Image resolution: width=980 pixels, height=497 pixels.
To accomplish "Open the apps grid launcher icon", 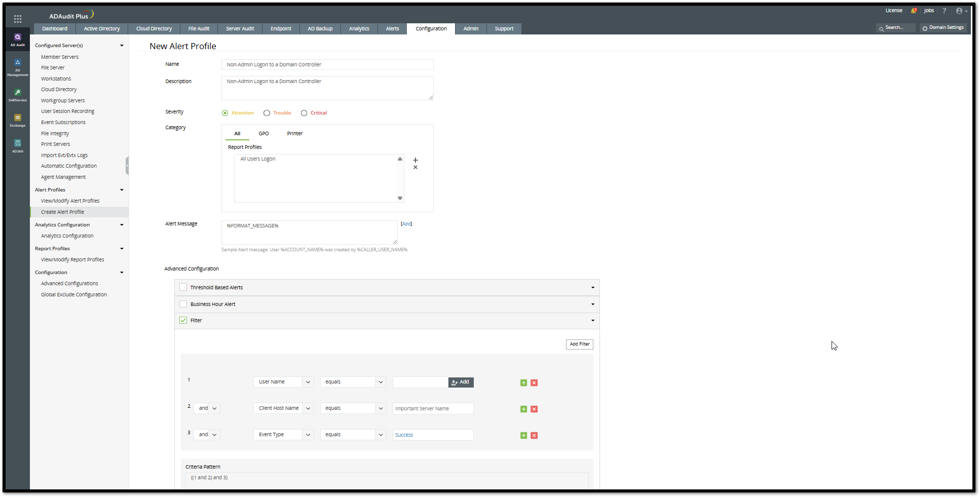I will tap(18, 19).
